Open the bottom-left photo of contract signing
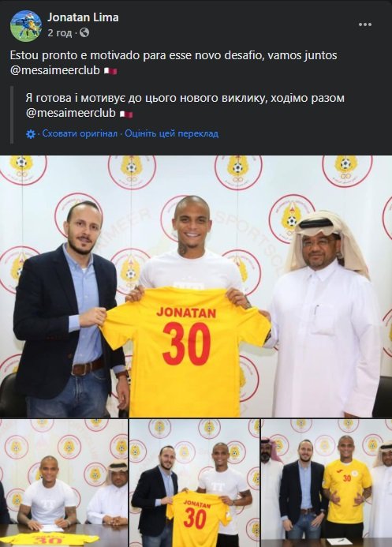Image resolution: width=392 pixels, height=547 pixels. [64, 483]
